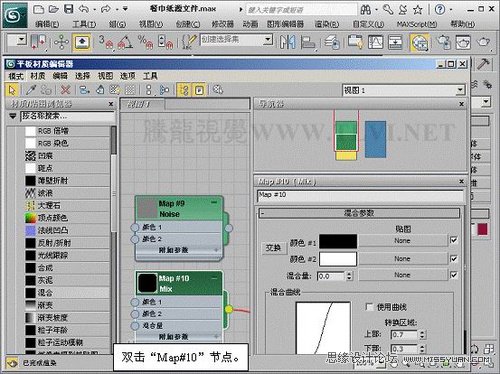Open the MAXScript(M) menu
This screenshot has width=500, height=374.
tap(417, 24)
